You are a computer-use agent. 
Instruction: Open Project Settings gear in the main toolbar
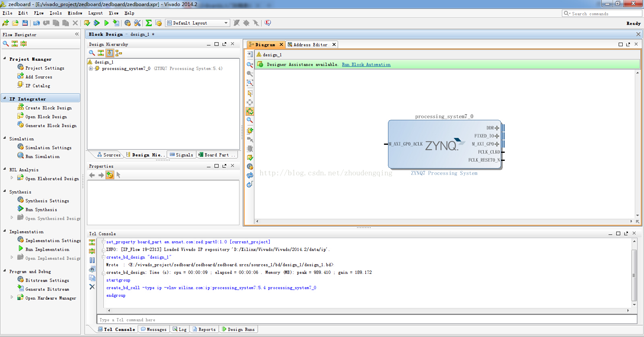128,23
